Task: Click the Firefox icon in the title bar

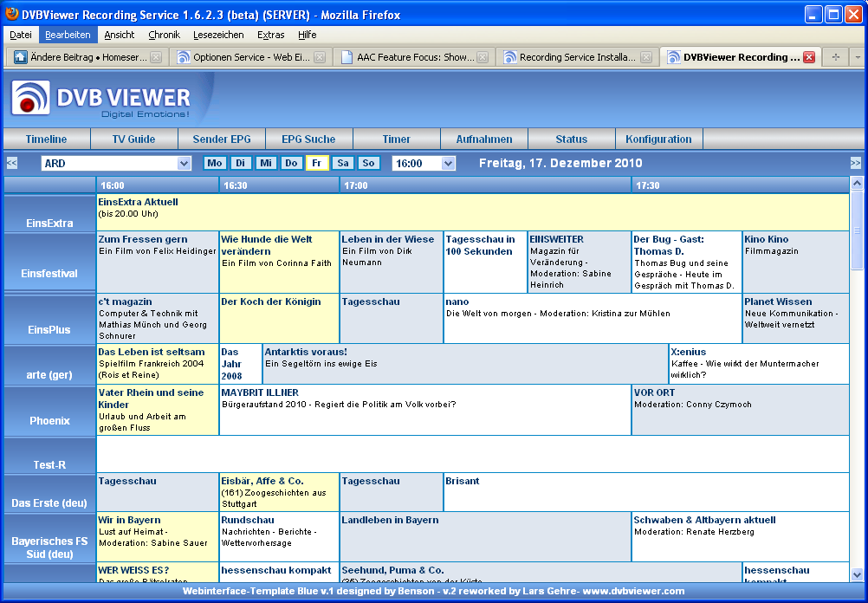Action: [11, 14]
